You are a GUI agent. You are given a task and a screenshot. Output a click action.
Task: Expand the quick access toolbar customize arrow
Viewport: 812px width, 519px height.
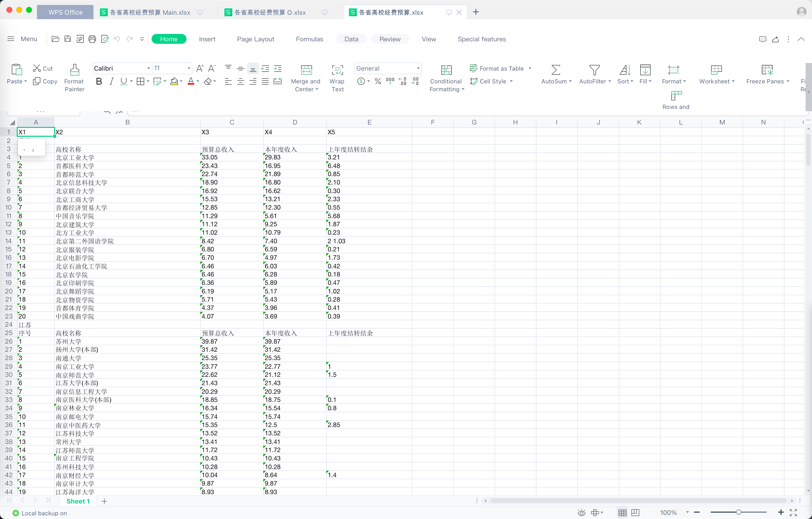(x=142, y=39)
